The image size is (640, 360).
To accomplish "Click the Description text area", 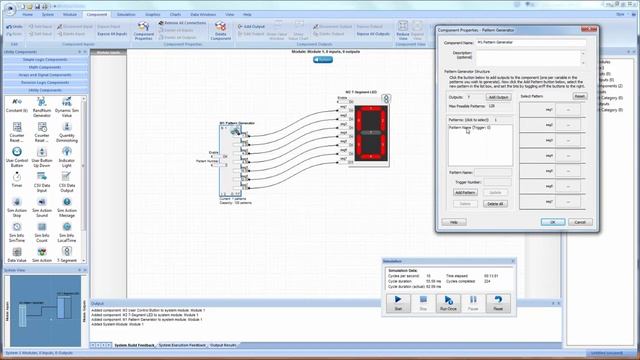I will pyautogui.click(x=528, y=58).
